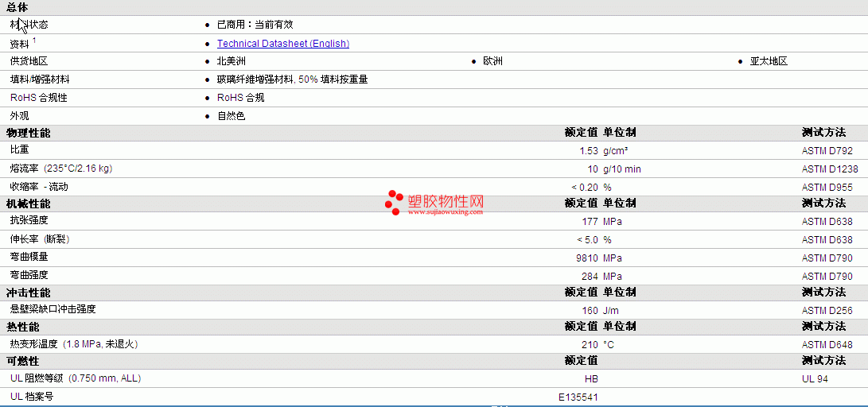Image resolution: width=868 pixels, height=407 pixels.
Task: Select ASTM D1238 test method
Action: coord(830,169)
